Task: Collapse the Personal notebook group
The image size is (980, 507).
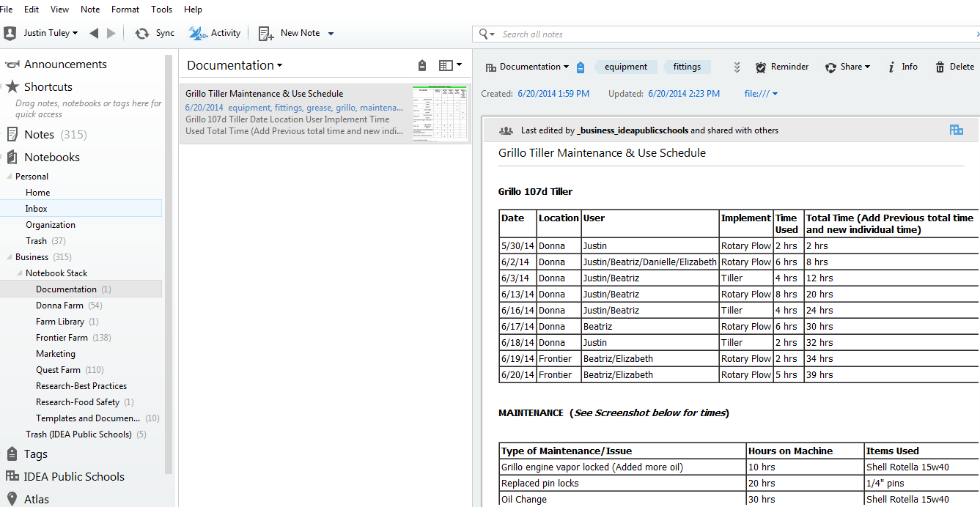Action: (9, 177)
